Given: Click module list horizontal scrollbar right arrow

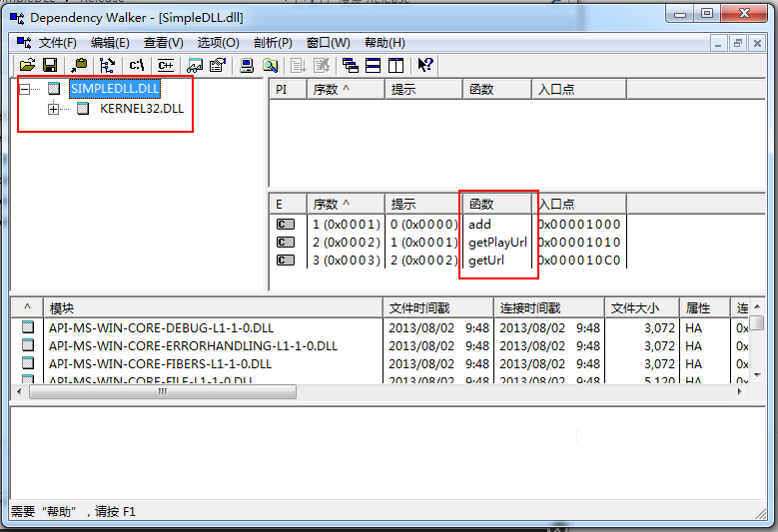Looking at the screenshot, I should click(x=740, y=391).
